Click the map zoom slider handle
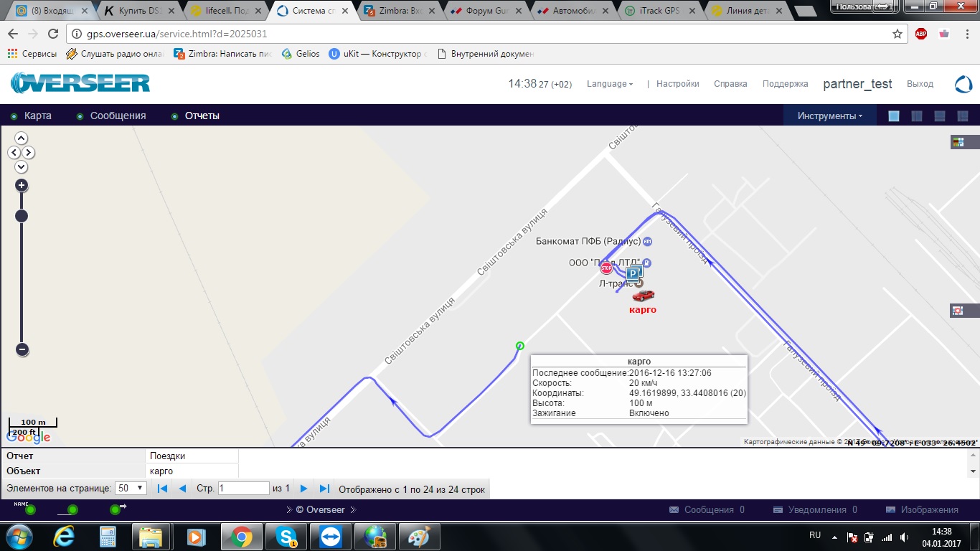This screenshot has height=551, width=980. (x=22, y=216)
